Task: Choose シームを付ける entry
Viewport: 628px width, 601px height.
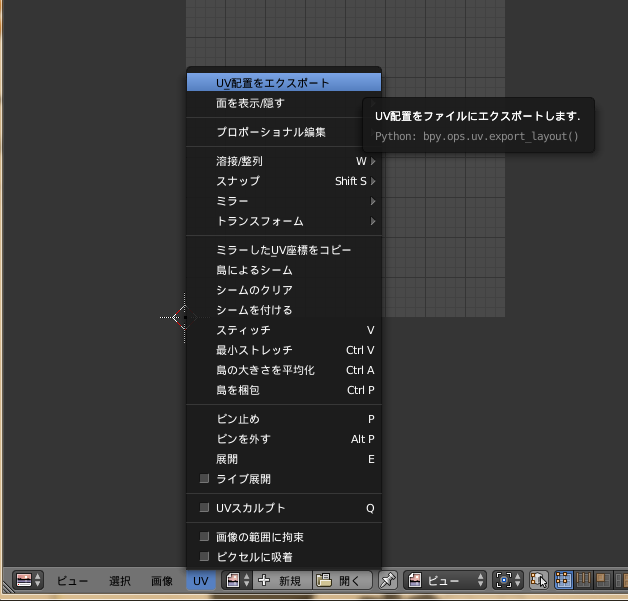Action: tap(284, 310)
